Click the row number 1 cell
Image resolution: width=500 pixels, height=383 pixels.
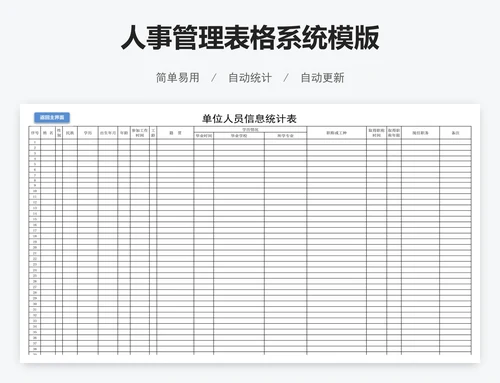click(35, 142)
